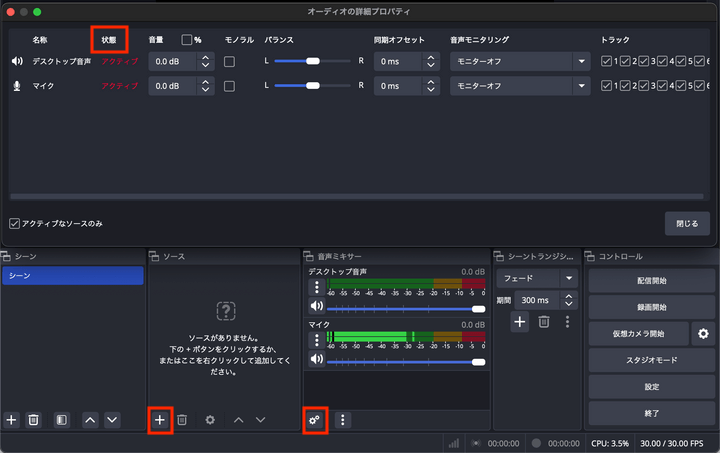Enable mono for マイク
This screenshot has width=720, height=453.
(229, 86)
